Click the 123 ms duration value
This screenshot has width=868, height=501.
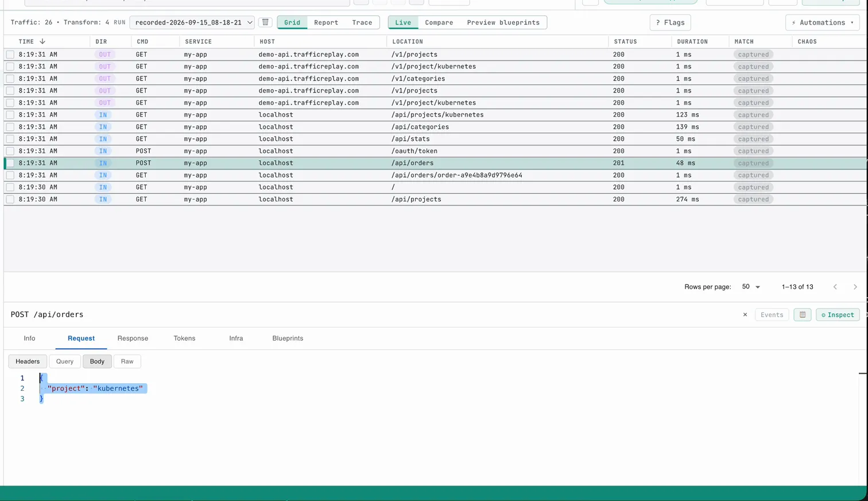click(x=687, y=115)
